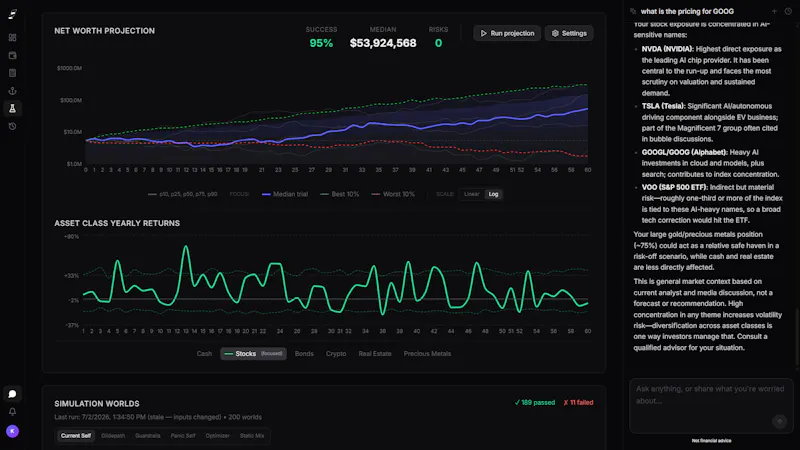Click the Run projection button
Screen dimensions: 800x450
(x=507, y=33)
